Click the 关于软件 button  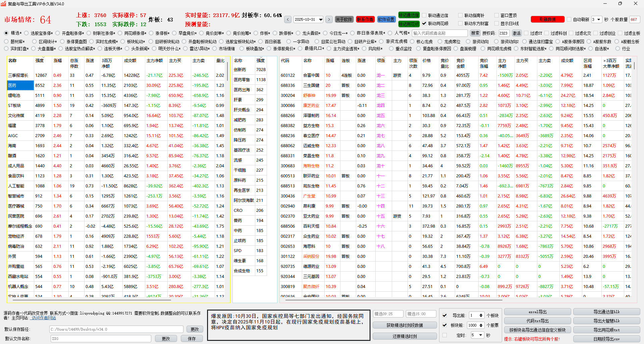[344, 19]
